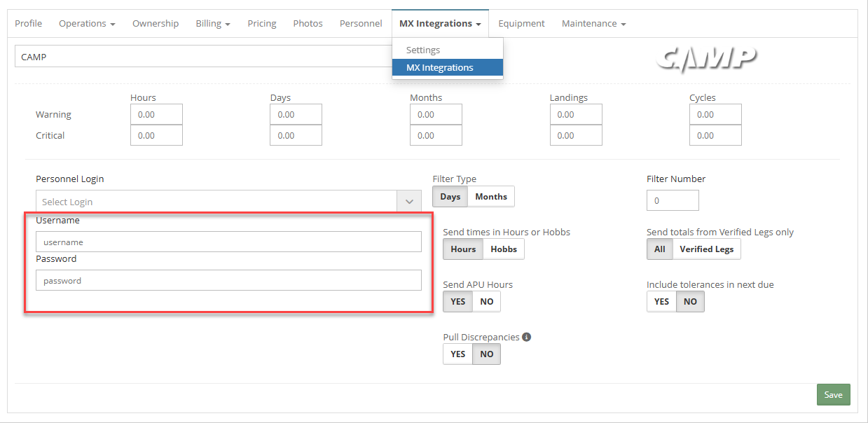Click the Pull Discrepancies info icon
Screen dimensions: 868x423
(x=527, y=337)
